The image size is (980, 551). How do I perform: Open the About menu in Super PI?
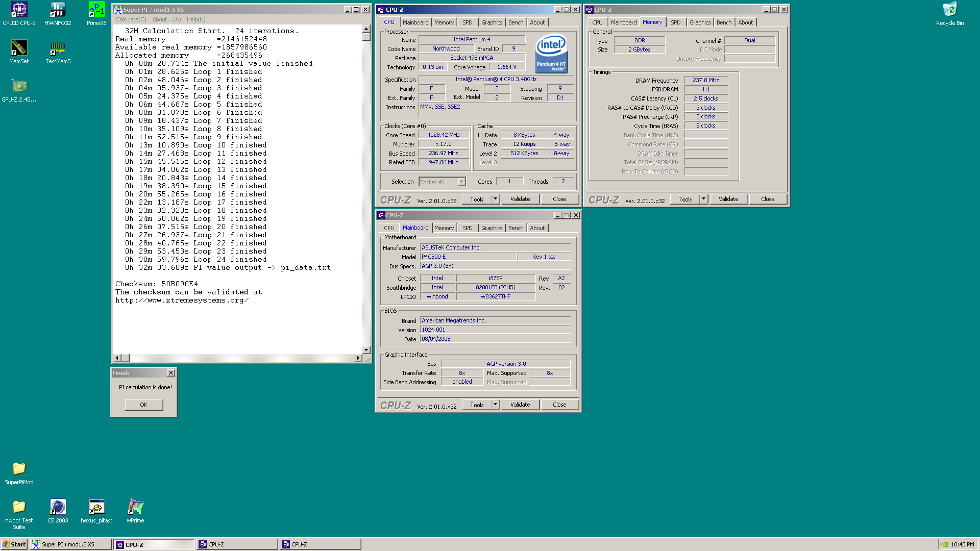tap(166, 19)
